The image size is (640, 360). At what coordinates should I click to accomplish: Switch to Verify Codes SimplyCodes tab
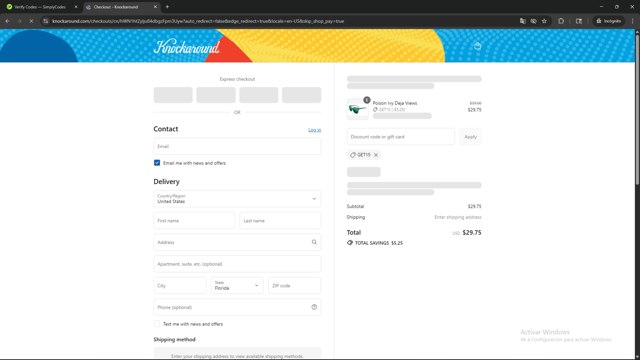click(40, 7)
